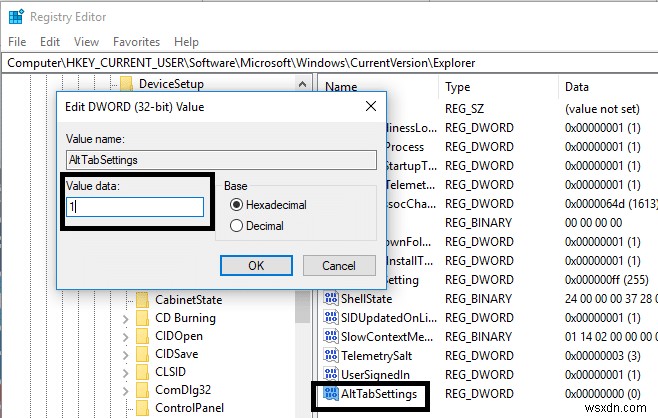The image size is (658, 418).
Task: Open the Favorites menu
Action: [x=136, y=42]
